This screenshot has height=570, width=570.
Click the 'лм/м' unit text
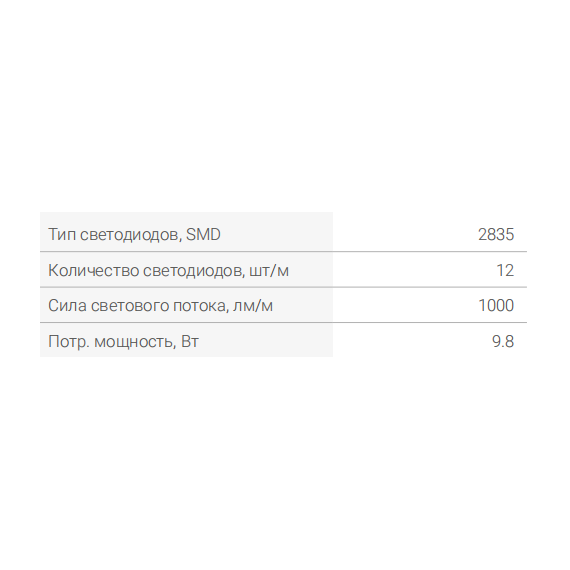[253, 306]
